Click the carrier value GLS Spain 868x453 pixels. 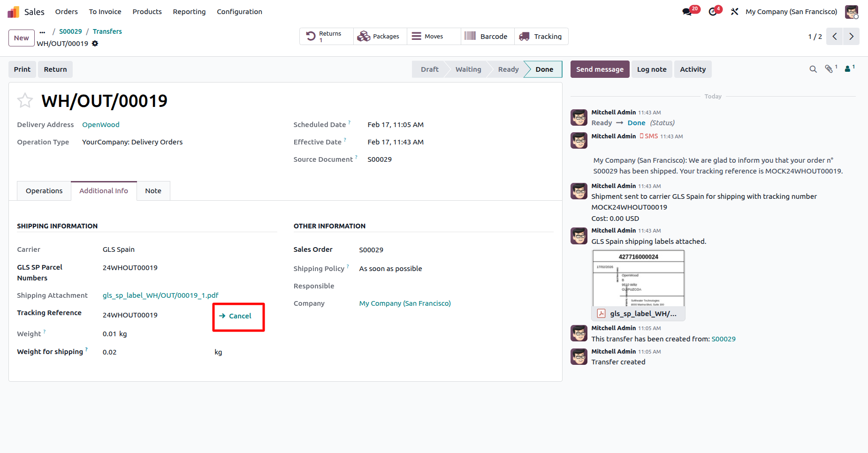click(x=119, y=249)
